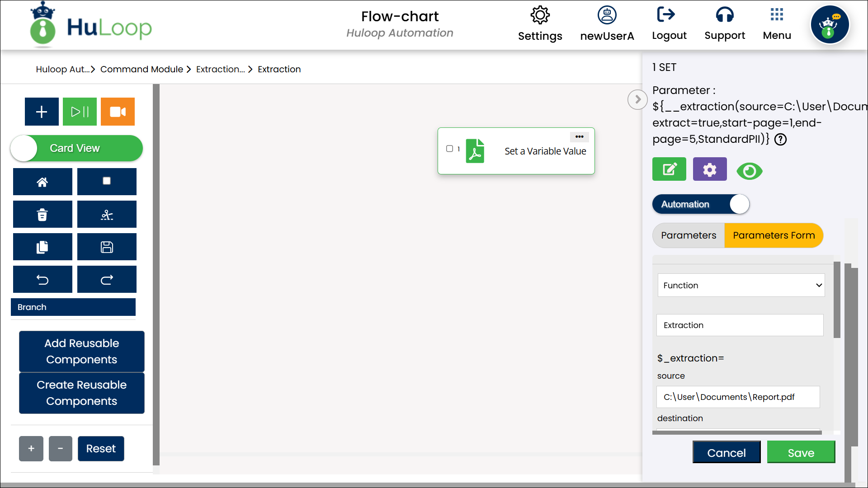Click the orange video recorder icon
The width and height of the screenshot is (868, 488).
click(118, 112)
